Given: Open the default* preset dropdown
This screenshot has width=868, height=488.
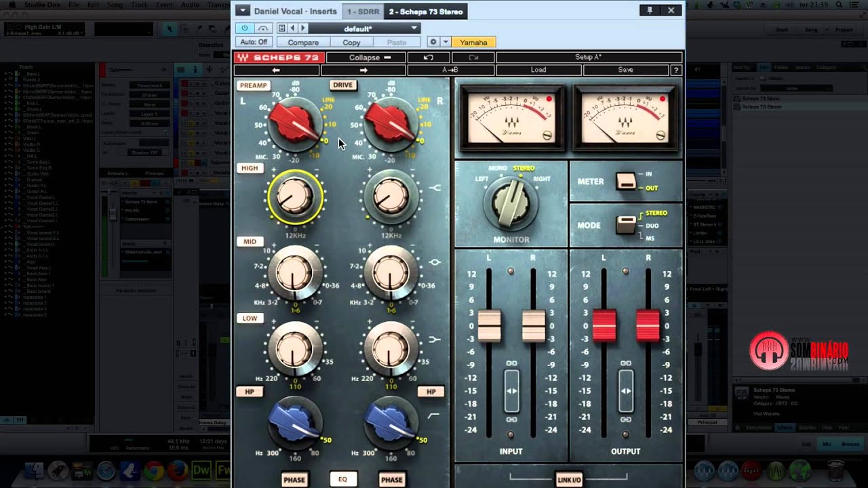Looking at the screenshot, I should click(x=363, y=28).
